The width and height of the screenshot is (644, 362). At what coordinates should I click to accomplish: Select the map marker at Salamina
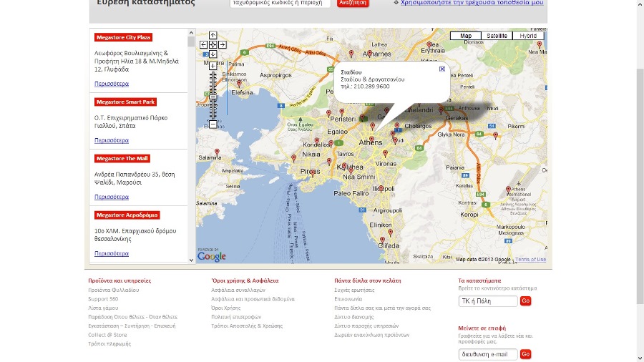(217, 152)
